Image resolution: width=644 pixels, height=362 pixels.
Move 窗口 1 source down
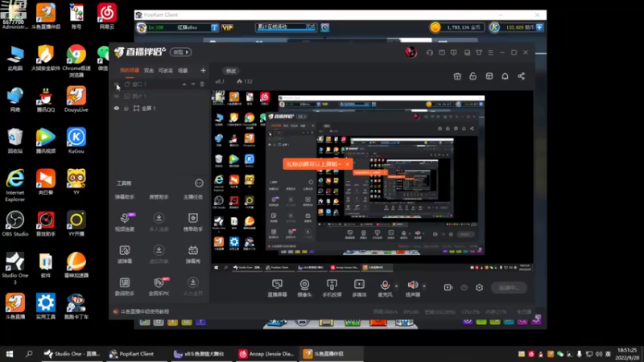[x=193, y=84]
